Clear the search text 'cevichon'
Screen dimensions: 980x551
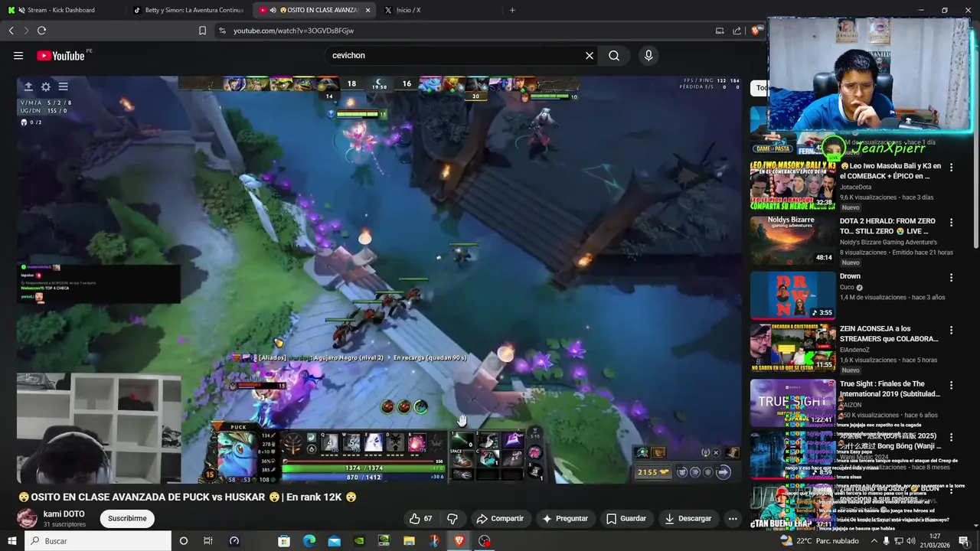590,55
